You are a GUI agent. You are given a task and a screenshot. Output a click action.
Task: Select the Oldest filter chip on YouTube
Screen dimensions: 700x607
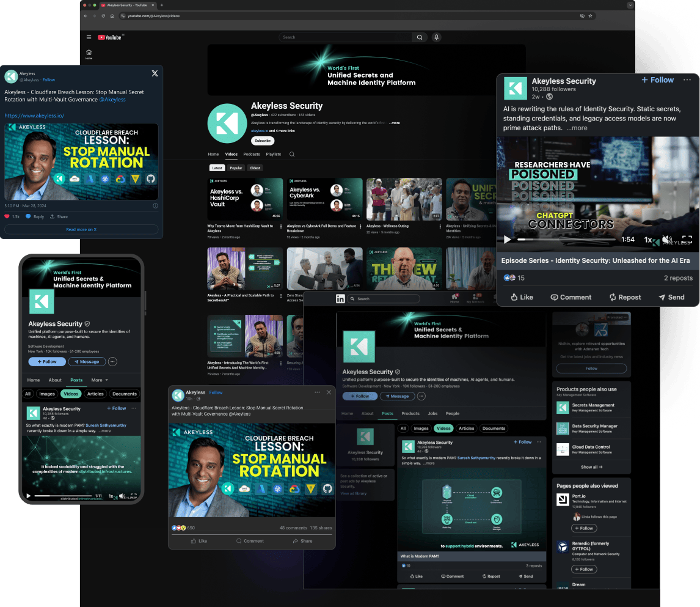coord(255,168)
